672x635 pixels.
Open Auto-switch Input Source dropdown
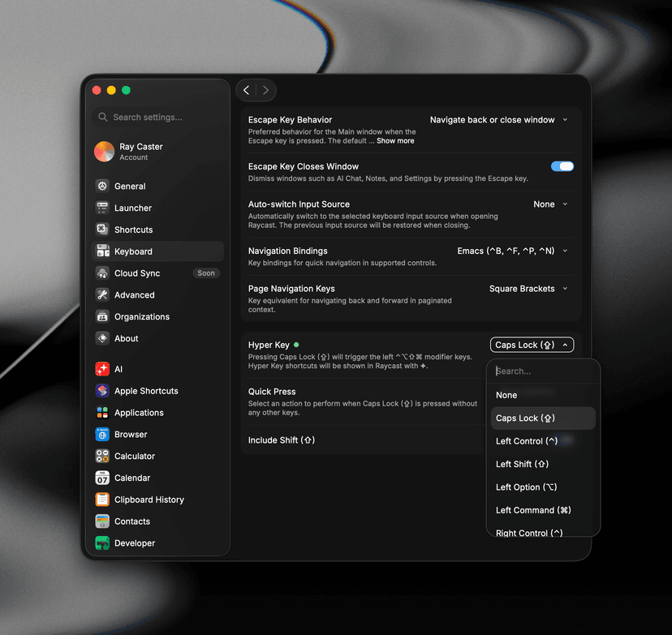coord(551,204)
